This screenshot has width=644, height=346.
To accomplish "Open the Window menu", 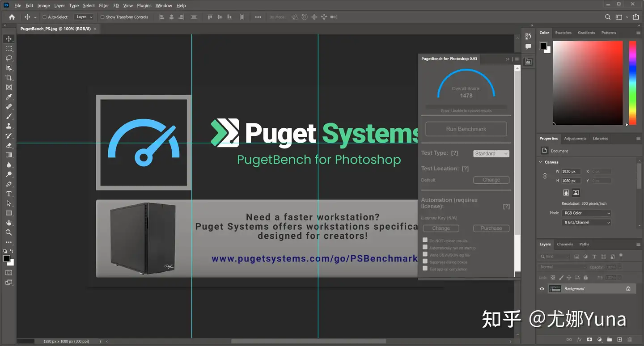I will coord(164,6).
